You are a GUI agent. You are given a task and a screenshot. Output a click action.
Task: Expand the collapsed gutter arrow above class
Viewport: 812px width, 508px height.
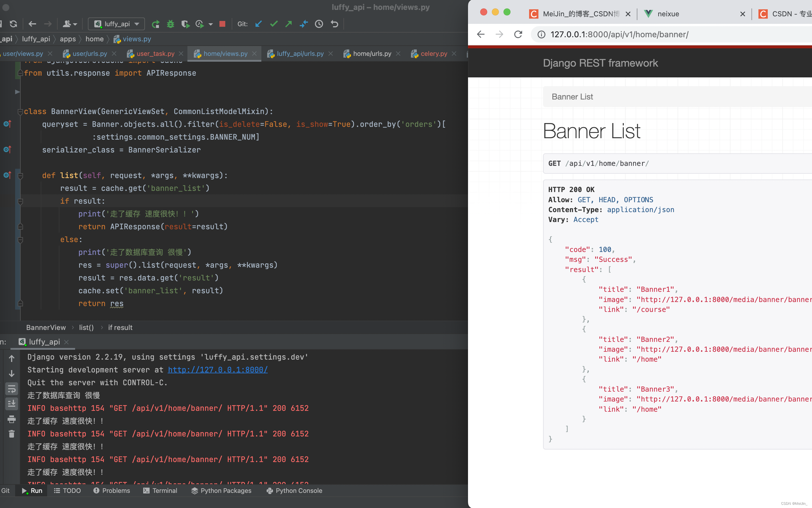pyautogui.click(x=17, y=92)
